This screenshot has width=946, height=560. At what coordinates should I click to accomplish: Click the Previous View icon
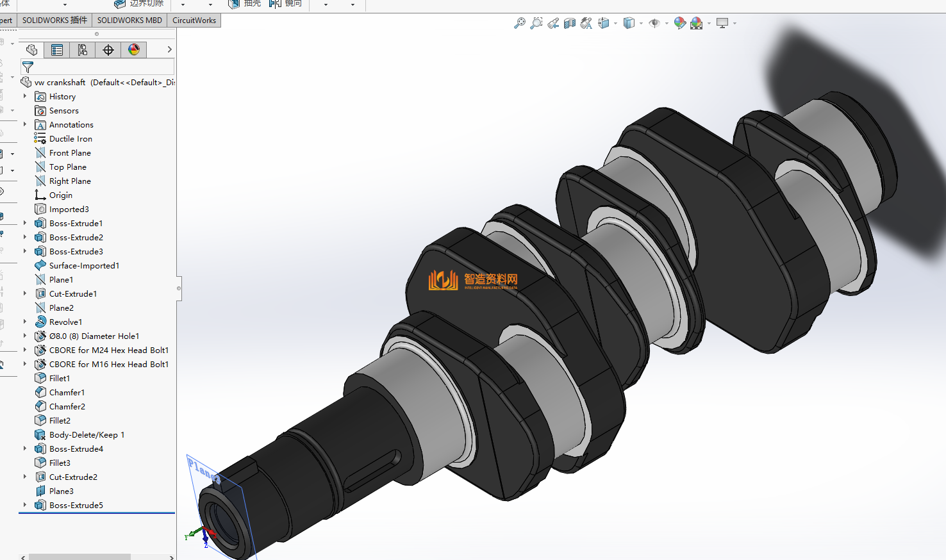tap(552, 23)
